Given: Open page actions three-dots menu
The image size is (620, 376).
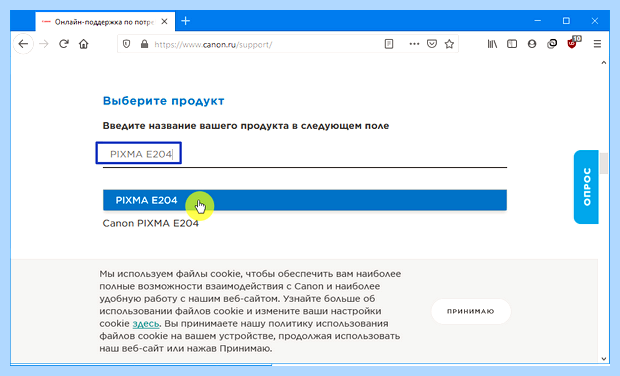Looking at the screenshot, I should pos(414,44).
